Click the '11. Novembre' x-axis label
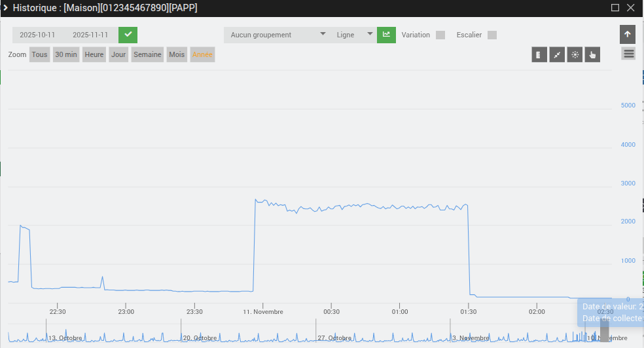 [x=263, y=312]
